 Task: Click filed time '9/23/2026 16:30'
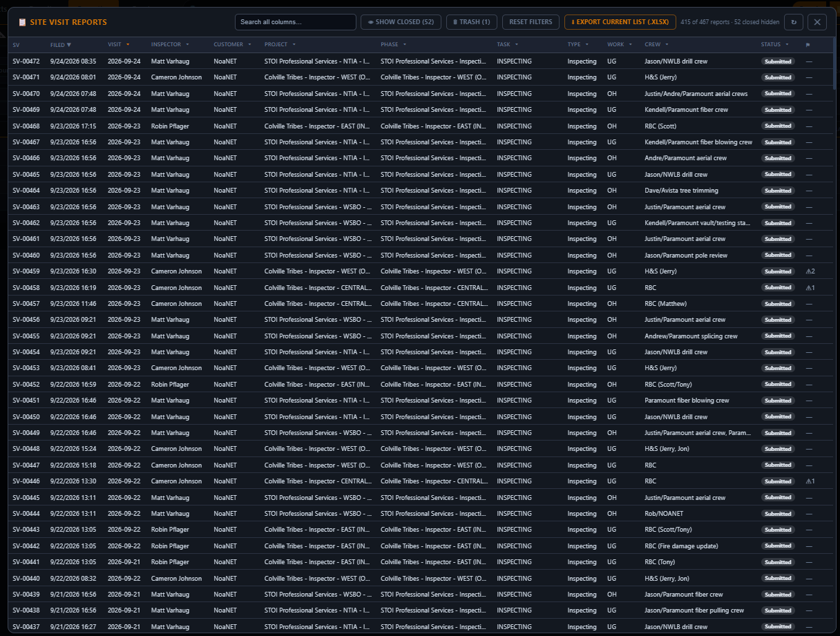pos(73,271)
